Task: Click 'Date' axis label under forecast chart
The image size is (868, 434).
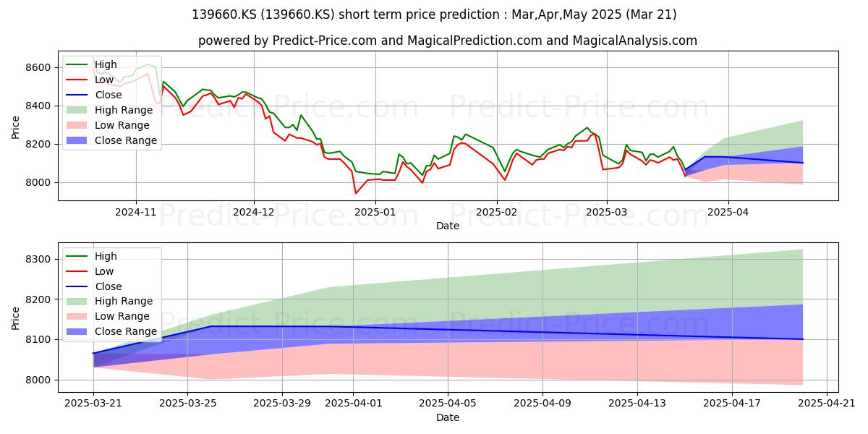Action: [448, 417]
